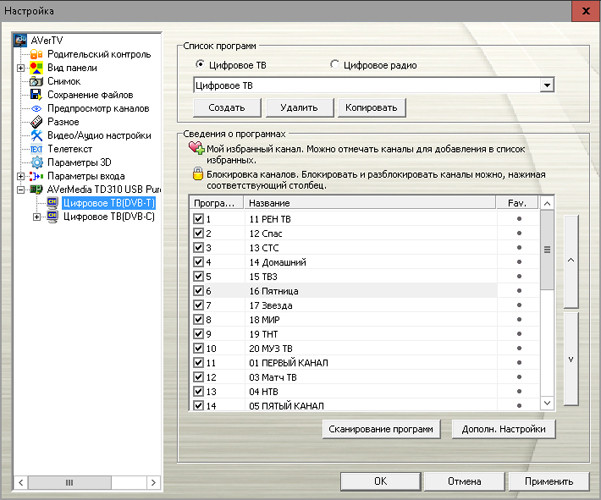601x500 pixels.
Task: Click the Родительский контроль lock icon
Action: (37, 54)
